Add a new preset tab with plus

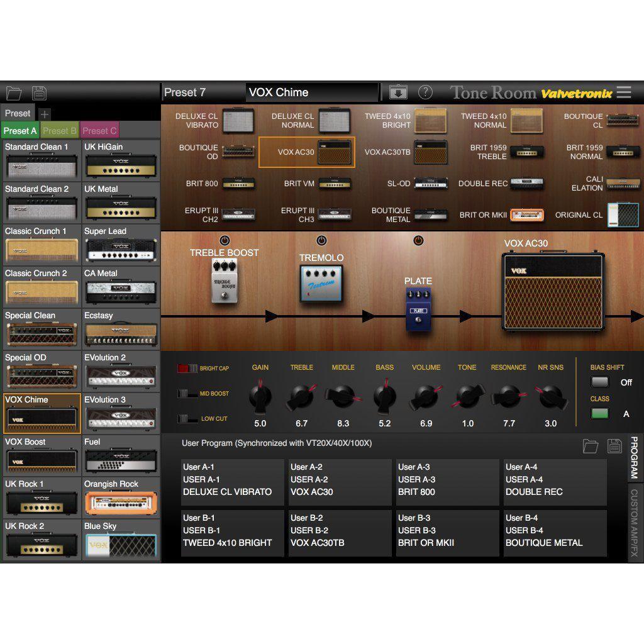[x=45, y=114]
